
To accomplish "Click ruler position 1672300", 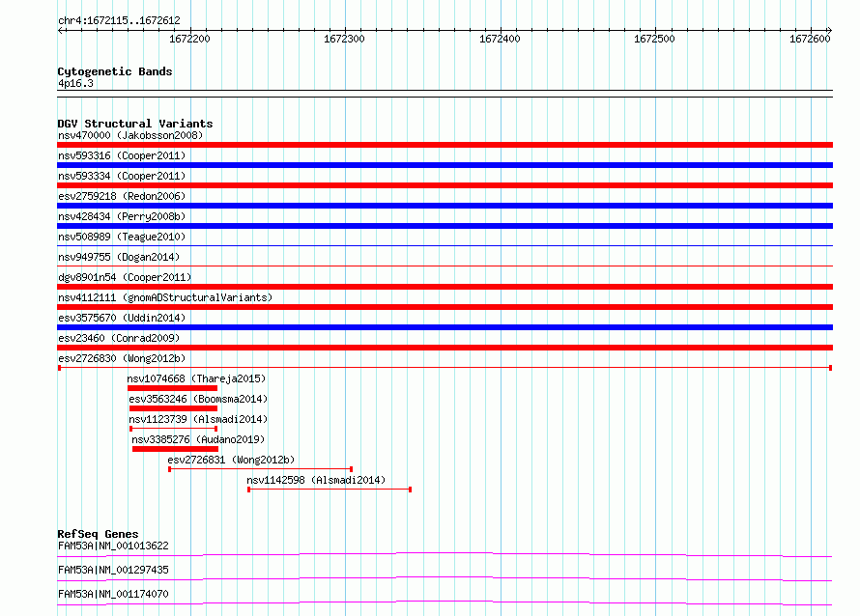I will click(344, 39).
